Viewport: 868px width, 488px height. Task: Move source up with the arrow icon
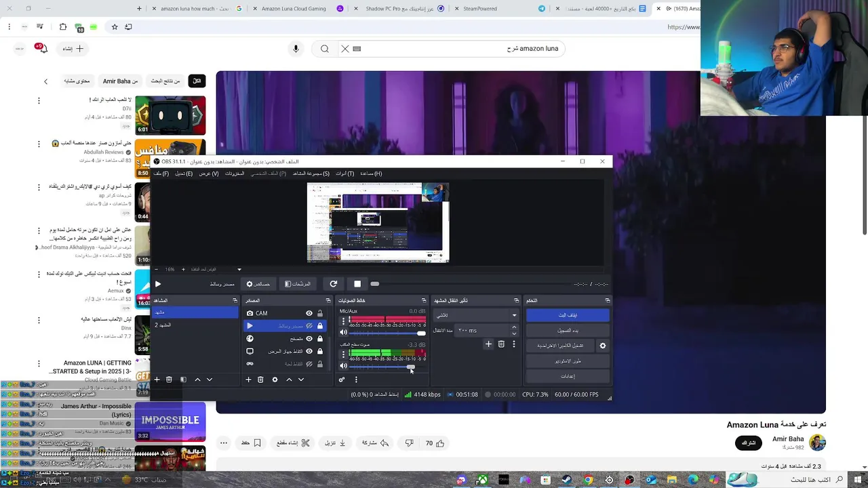pos(289,380)
